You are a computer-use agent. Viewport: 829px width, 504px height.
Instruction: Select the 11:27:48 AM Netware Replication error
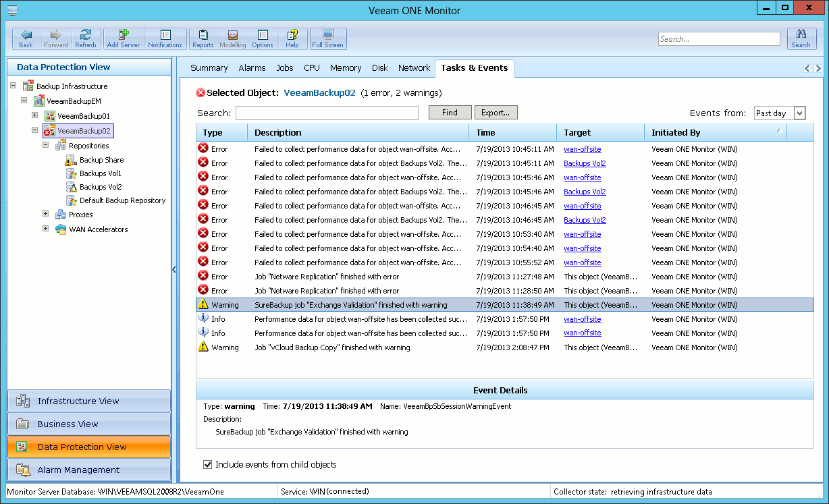504,277
